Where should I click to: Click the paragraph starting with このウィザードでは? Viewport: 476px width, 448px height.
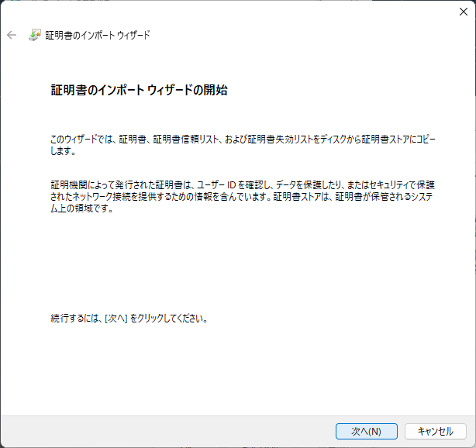(243, 145)
